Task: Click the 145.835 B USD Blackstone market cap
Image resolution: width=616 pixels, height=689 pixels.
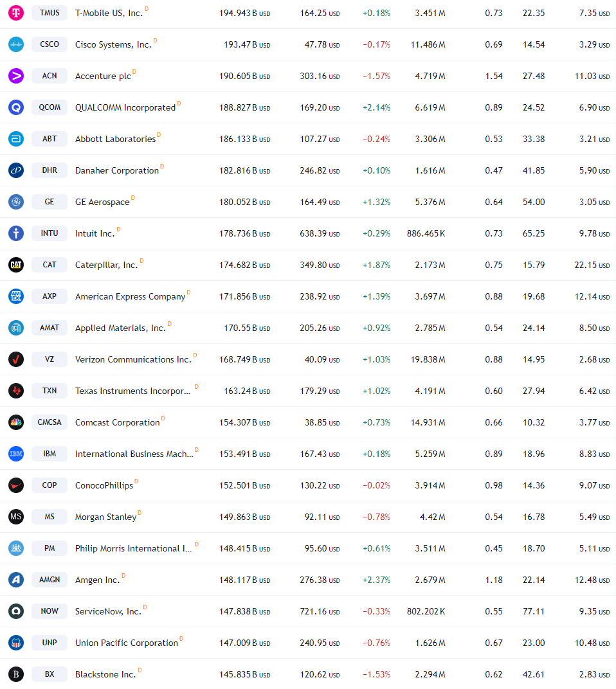Action: [245, 674]
